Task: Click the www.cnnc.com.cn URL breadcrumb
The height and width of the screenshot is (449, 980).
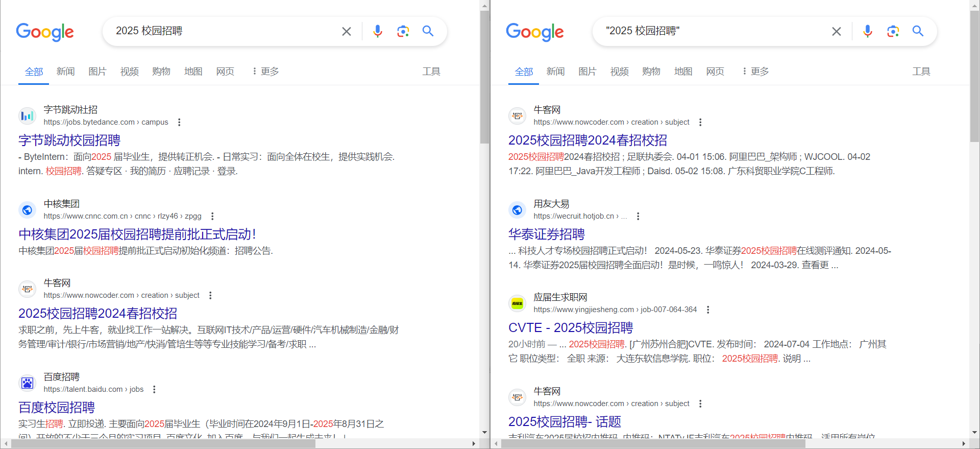Action: click(x=122, y=216)
